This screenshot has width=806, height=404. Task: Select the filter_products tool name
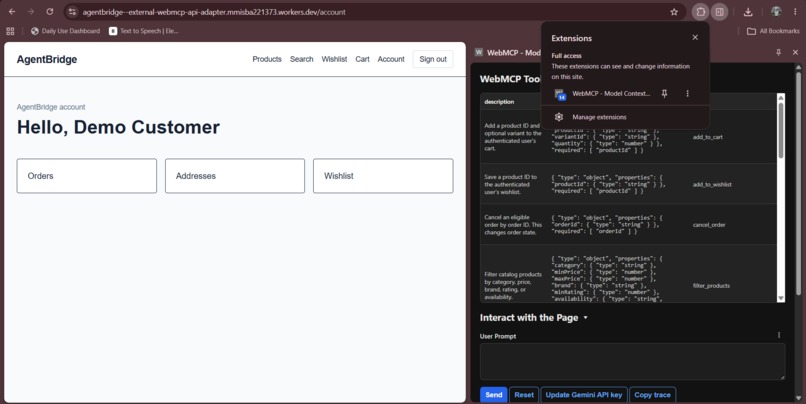coord(711,286)
